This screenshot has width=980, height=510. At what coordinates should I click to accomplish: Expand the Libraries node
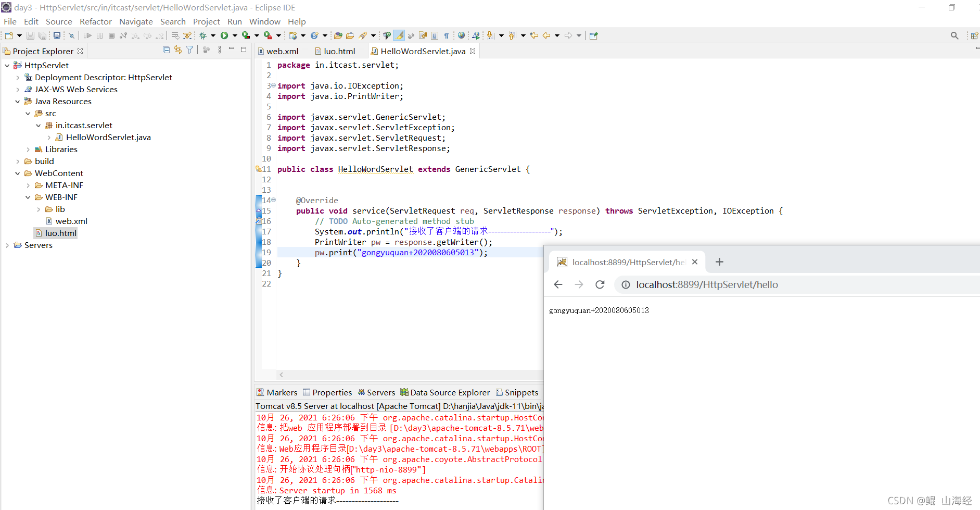click(x=28, y=150)
